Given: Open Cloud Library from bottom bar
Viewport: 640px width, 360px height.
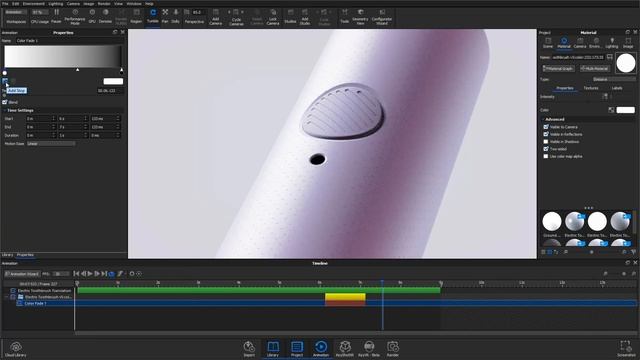Looking at the screenshot, I should click(x=16, y=349).
